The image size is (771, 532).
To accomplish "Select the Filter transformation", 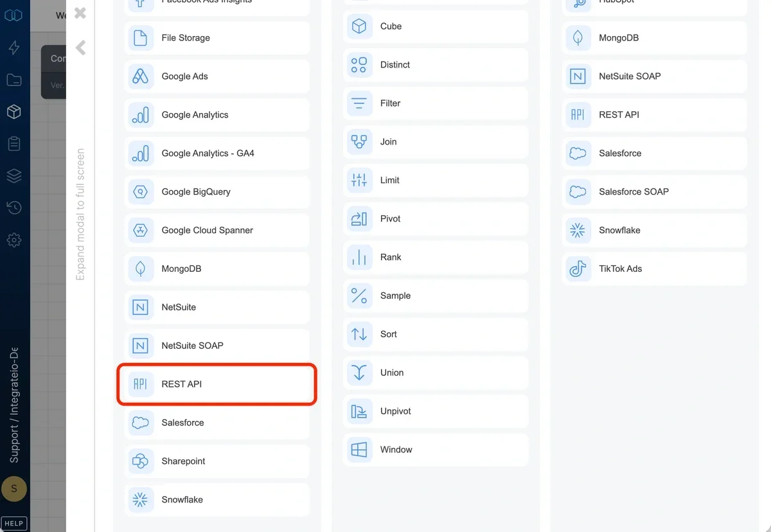I will 436,103.
